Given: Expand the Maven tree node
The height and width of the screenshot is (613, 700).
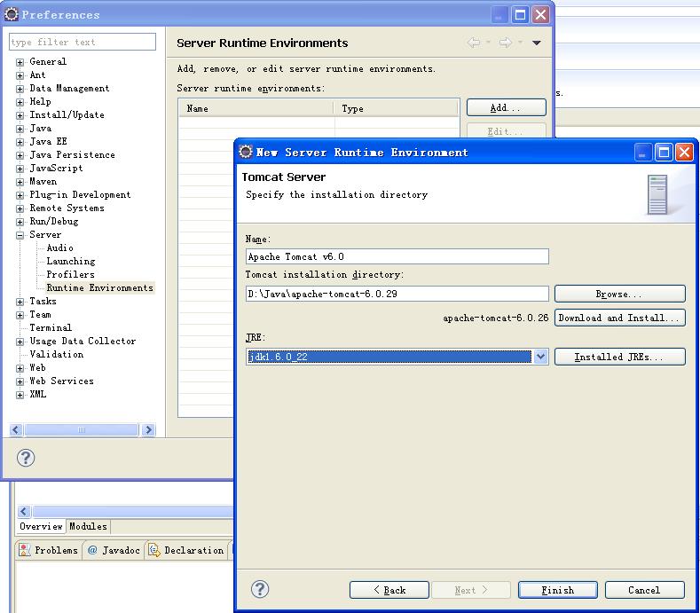Looking at the screenshot, I should pos(20,182).
